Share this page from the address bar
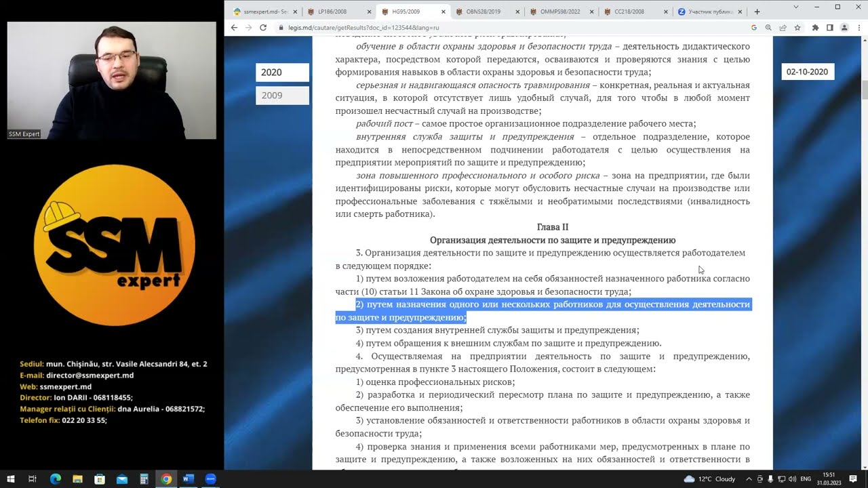868x488 pixels. tap(783, 28)
